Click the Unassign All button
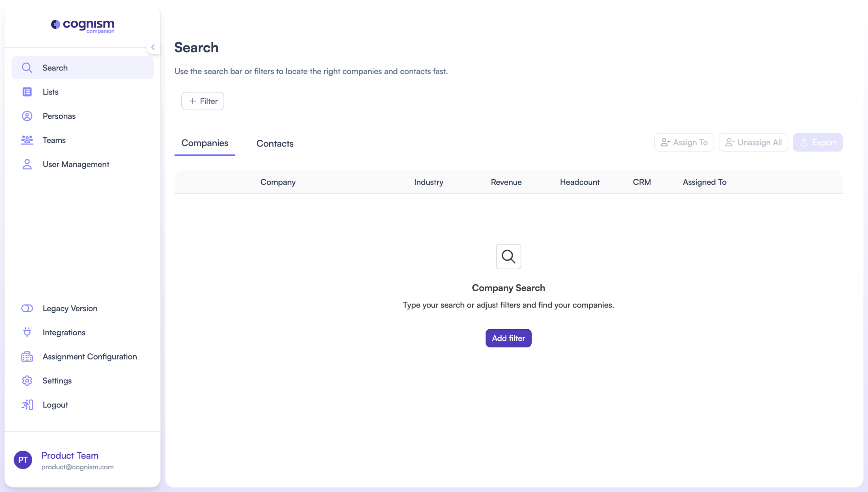 click(753, 142)
